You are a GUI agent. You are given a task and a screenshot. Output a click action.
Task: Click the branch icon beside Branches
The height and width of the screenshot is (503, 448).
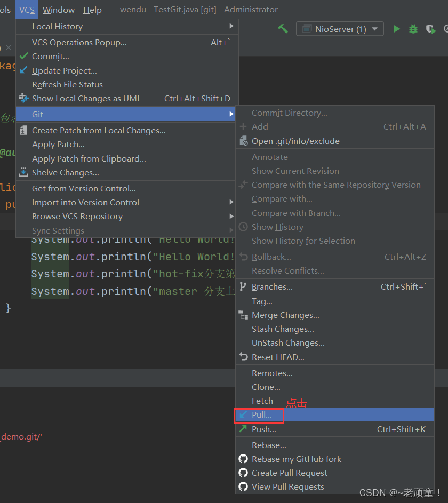point(243,286)
